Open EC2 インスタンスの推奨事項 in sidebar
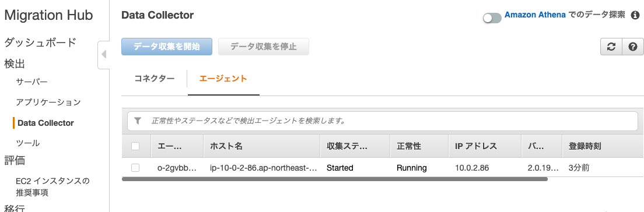The image size is (644, 212). pos(52,186)
